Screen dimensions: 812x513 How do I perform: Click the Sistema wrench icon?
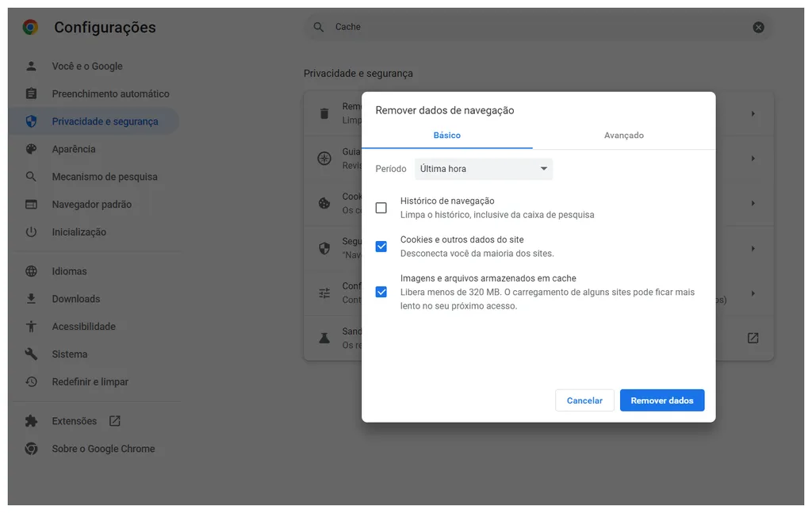tap(31, 354)
